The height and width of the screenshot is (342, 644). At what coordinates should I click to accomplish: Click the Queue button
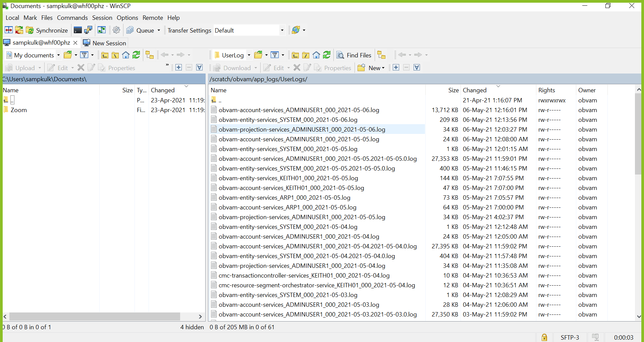coord(140,30)
